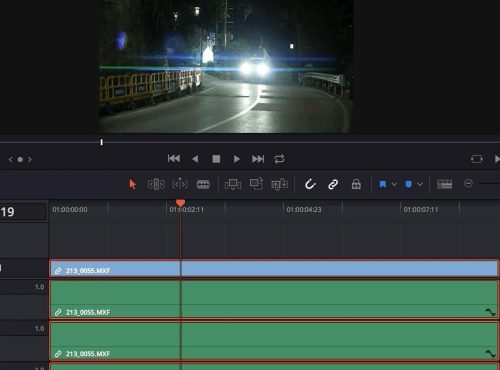Add a blue flag to clip
The width and height of the screenshot is (500, 370).
(x=383, y=184)
